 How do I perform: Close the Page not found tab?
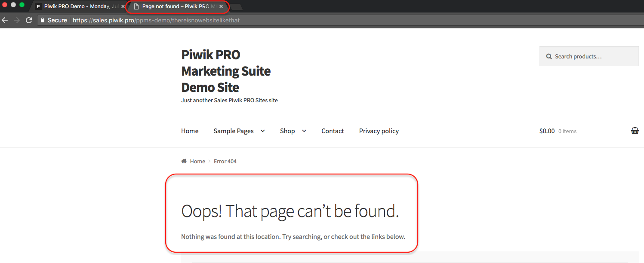click(221, 6)
